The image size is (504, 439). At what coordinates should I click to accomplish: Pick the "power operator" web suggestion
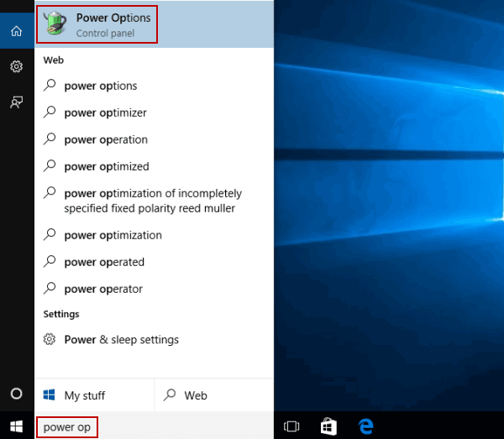(x=103, y=289)
